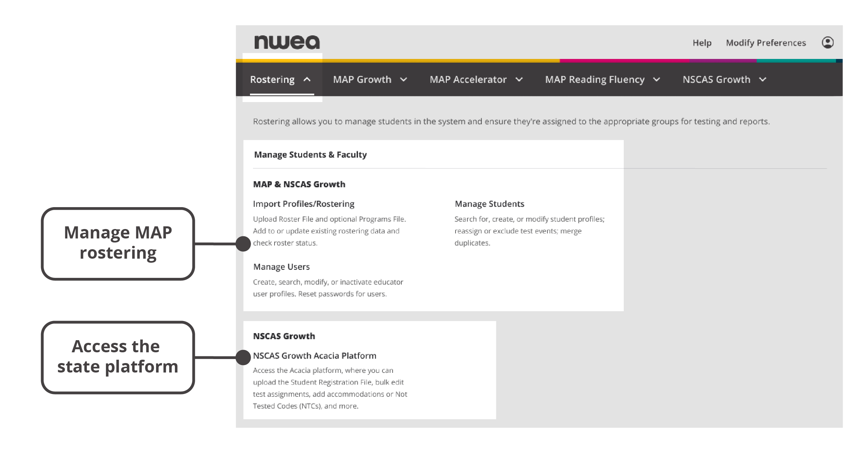
Task: Open Help
Action: (701, 43)
